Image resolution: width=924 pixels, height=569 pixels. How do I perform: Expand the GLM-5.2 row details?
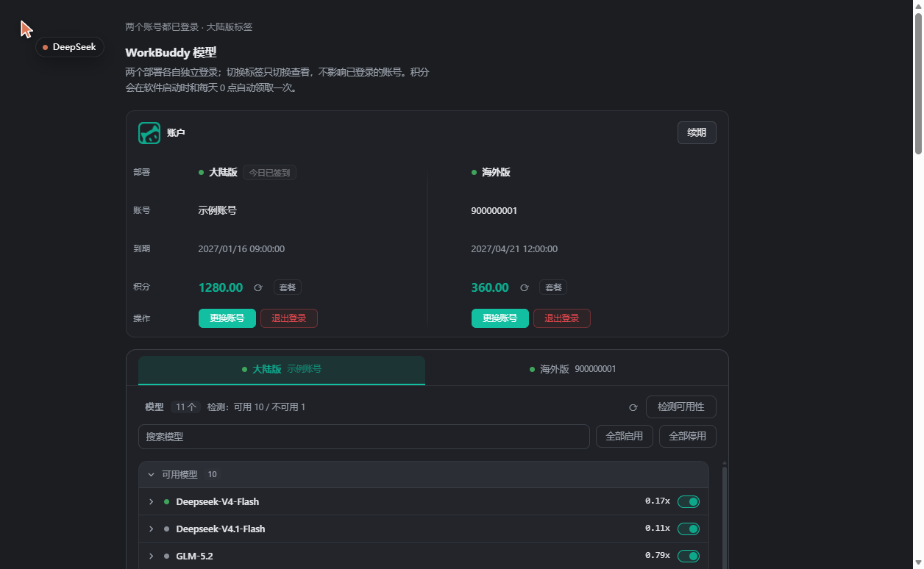click(x=152, y=556)
